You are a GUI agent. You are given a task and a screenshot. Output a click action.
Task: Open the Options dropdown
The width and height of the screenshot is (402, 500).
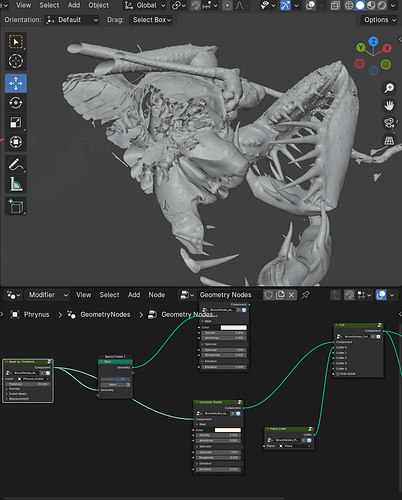tap(379, 20)
